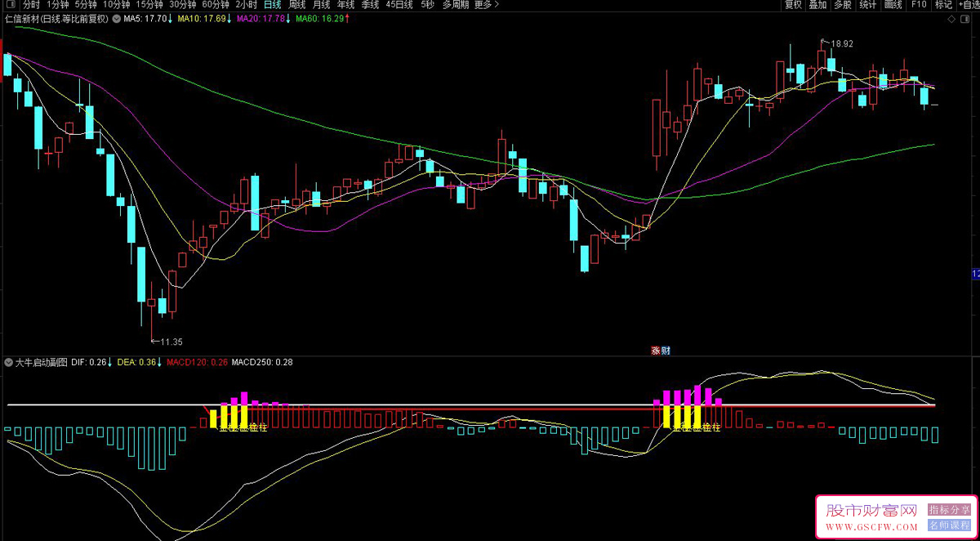Switch to the 月线 monthly tab
This screenshot has width=980, height=541.
322,5
